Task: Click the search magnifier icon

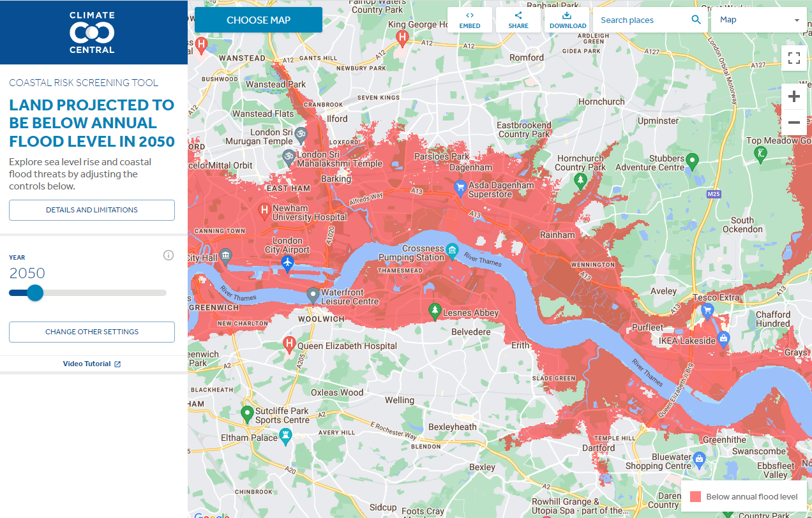Action: (696, 20)
